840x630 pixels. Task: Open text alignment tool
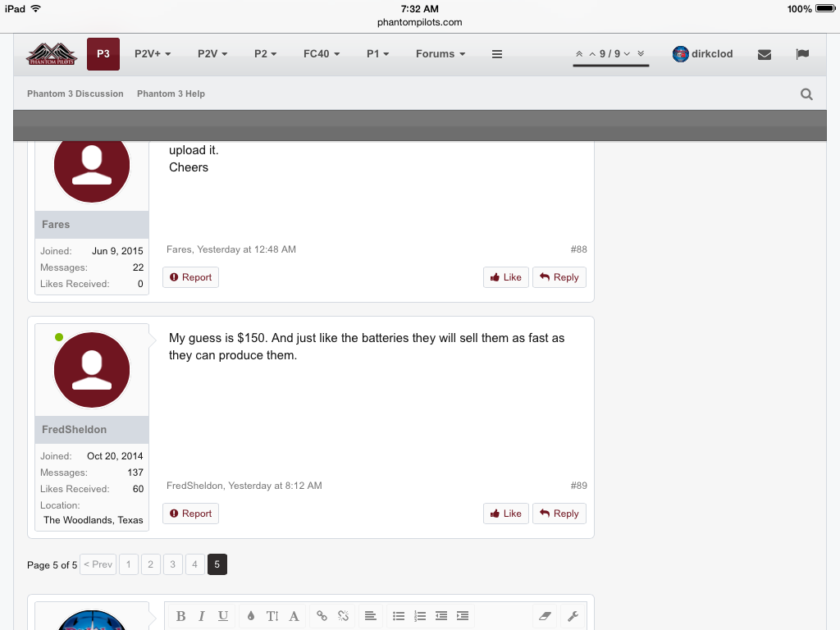point(370,616)
